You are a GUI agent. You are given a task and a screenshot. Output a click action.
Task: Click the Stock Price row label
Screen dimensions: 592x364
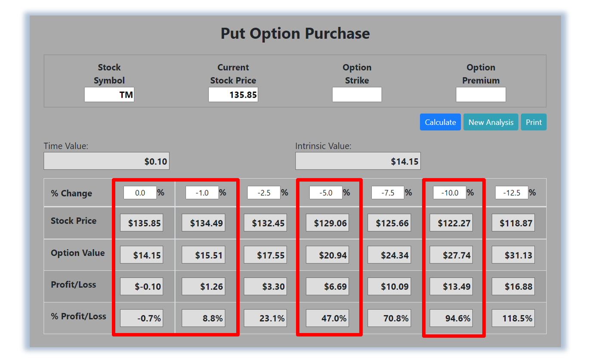(74, 221)
